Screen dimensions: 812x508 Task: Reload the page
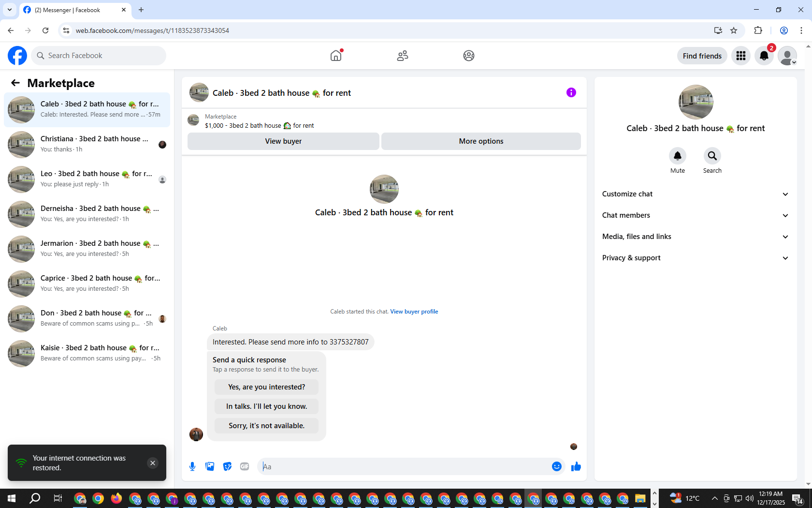tap(45, 30)
